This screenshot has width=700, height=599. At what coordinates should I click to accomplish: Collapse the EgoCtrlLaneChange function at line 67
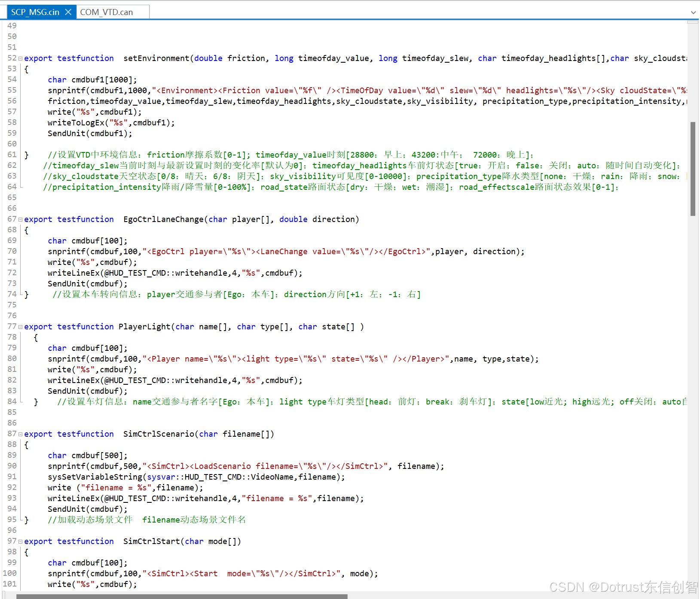tap(20, 219)
